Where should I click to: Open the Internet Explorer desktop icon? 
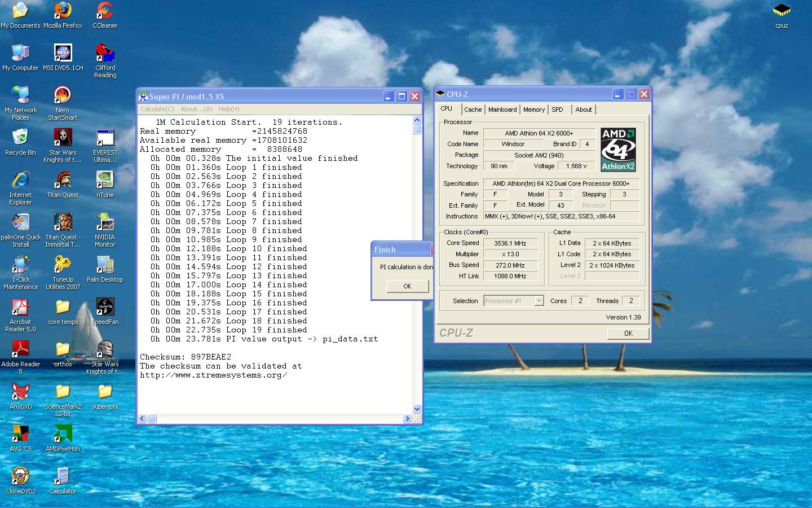tap(20, 188)
